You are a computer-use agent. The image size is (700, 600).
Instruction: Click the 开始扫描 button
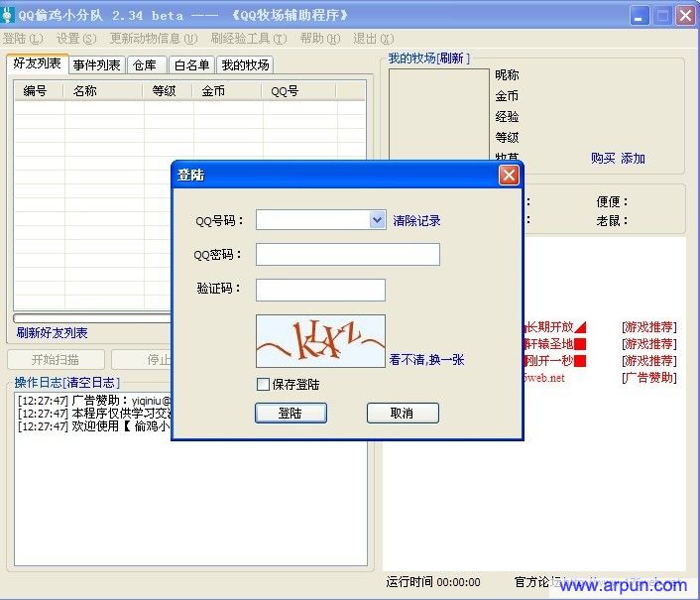(56, 359)
